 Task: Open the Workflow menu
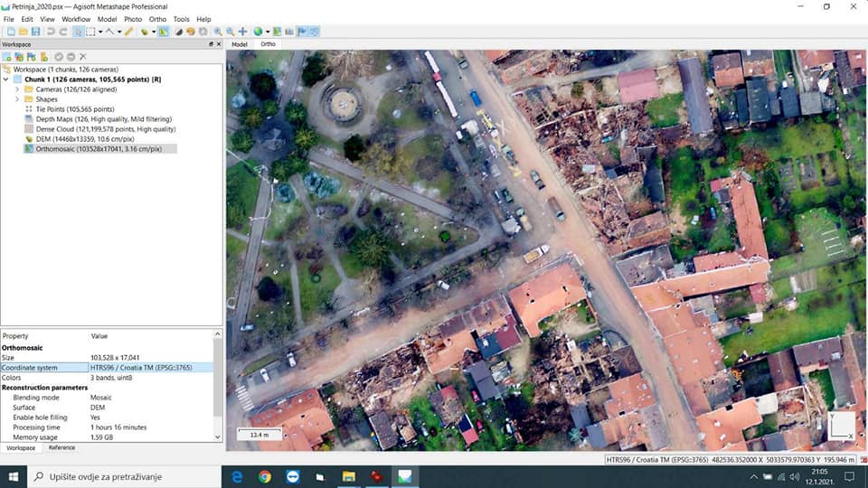tap(76, 19)
